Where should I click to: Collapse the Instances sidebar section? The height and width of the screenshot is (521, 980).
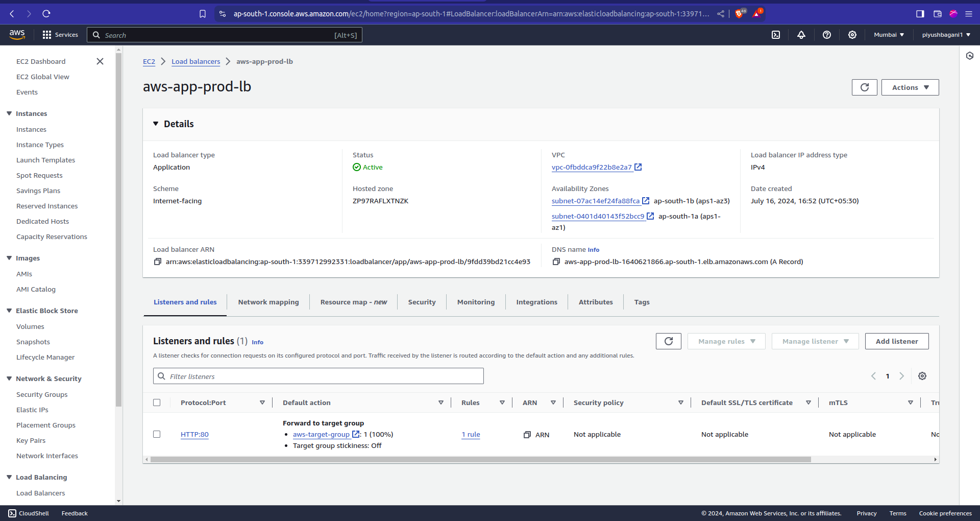click(x=9, y=113)
